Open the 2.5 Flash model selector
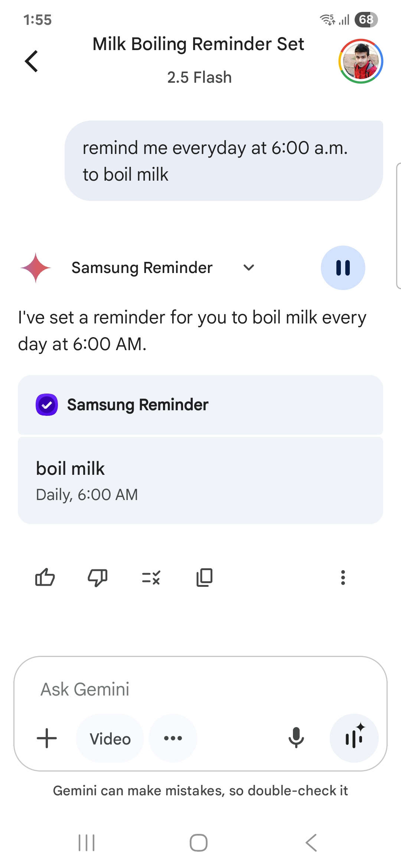The image size is (401, 868). click(x=199, y=78)
